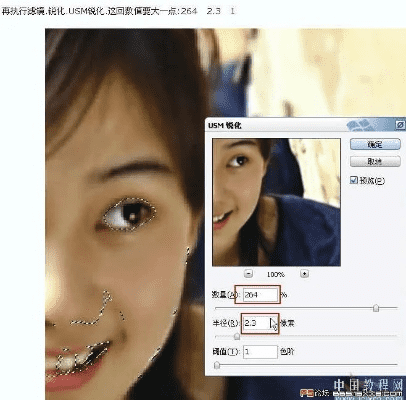Zoom in preview with the plus button
This screenshot has height=400, width=406.
304,274
